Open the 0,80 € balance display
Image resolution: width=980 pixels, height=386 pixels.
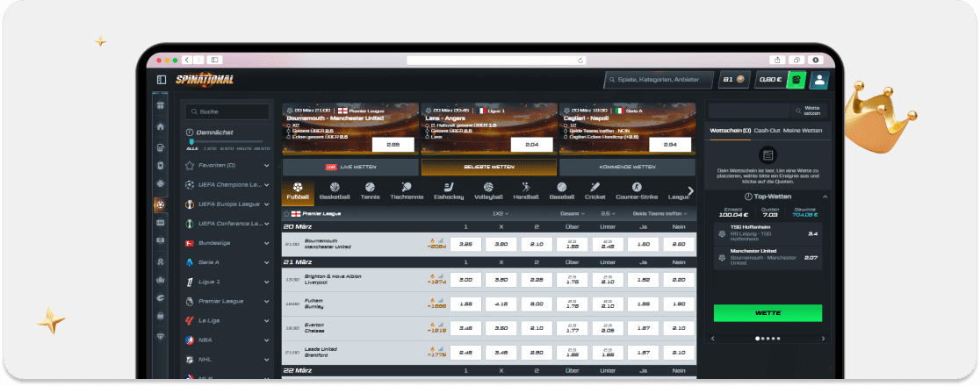tap(771, 79)
